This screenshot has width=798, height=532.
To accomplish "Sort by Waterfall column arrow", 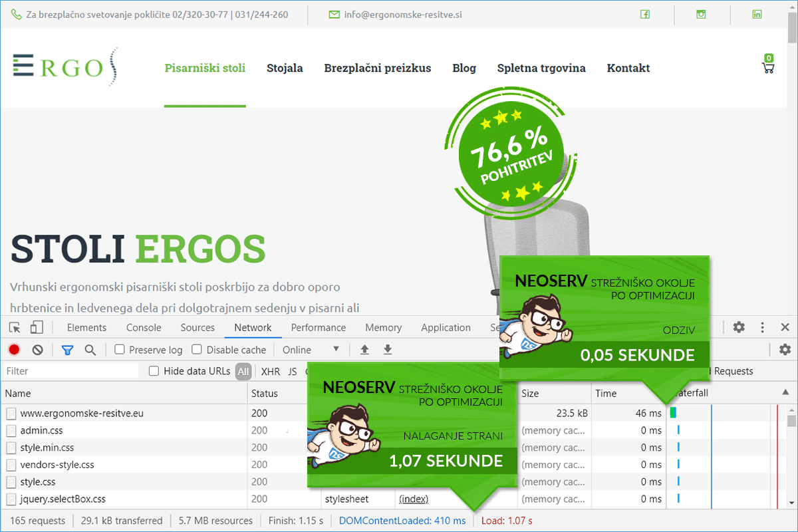I will (785, 393).
